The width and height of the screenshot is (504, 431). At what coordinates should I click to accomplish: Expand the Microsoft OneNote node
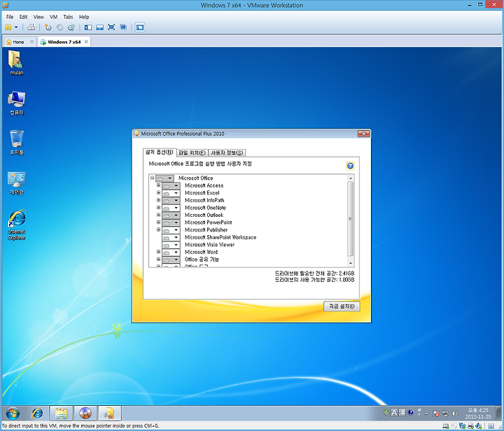tap(158, 208)
